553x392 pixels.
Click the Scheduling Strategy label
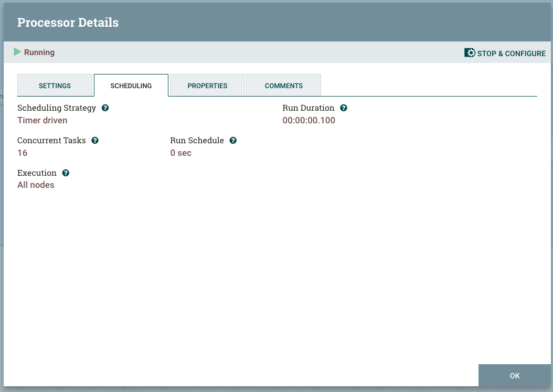click(57, 108)
